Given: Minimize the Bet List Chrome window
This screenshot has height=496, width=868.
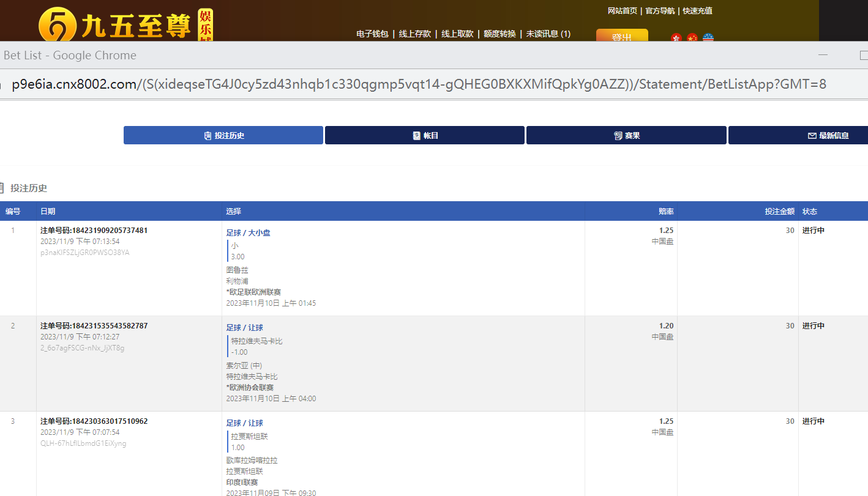Looking at the screenshot, I should 823,55.
